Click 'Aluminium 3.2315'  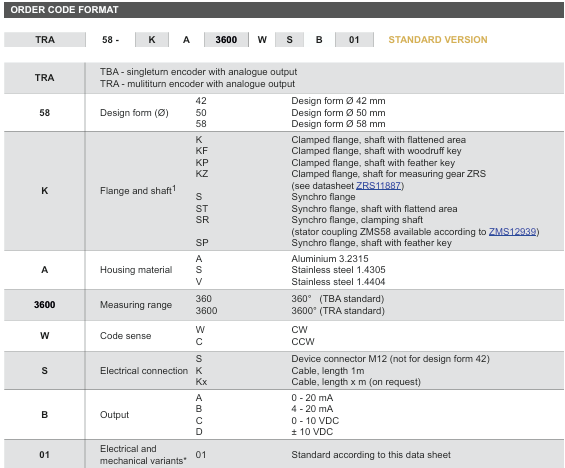330,259
